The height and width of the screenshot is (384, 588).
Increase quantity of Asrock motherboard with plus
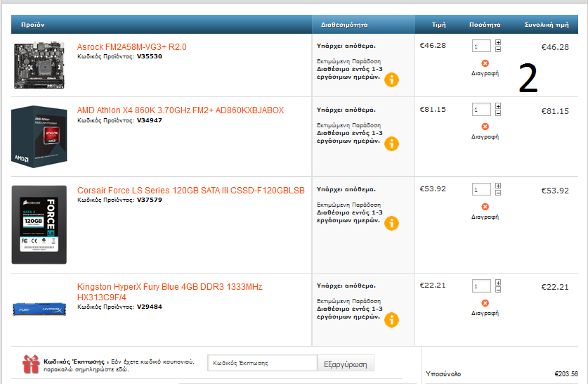click(498, 42)
